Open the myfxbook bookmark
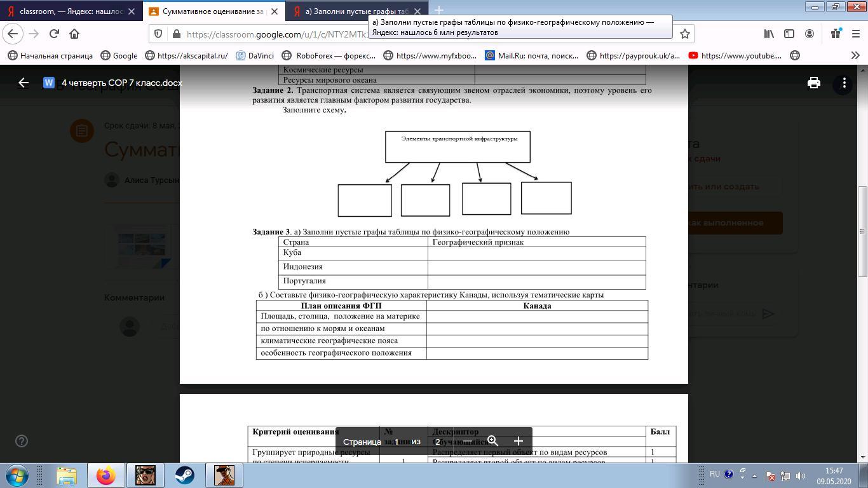The height and width of the screenshot is (488, 868). point(430,55)
